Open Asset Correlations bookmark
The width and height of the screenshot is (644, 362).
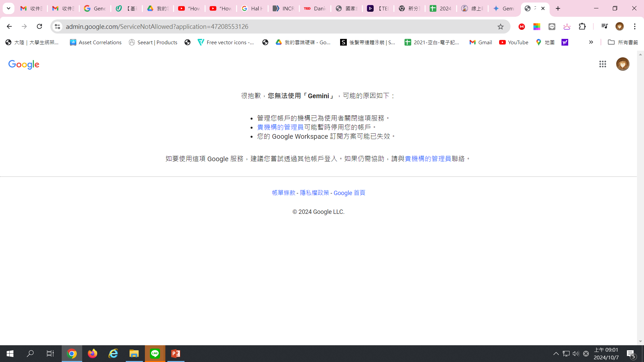[x=96, y=42]
